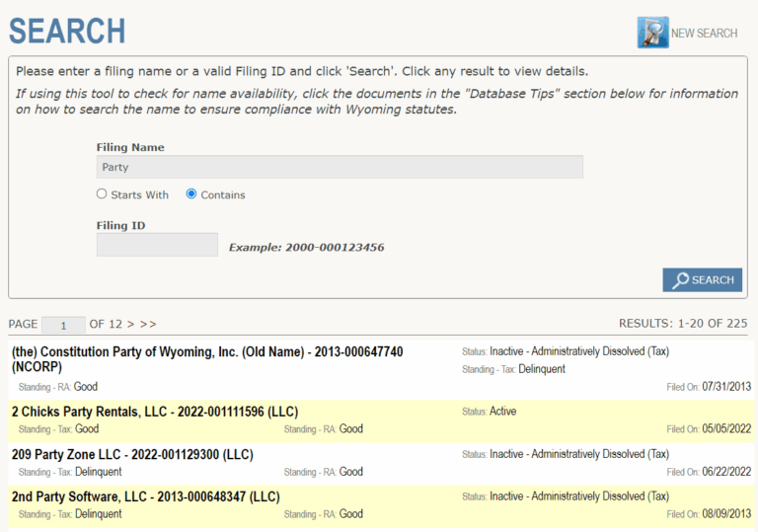Open 209 Party Zone LLC filing
The height and width of the screenshot is (532, 758).
[x=132, y=455]
